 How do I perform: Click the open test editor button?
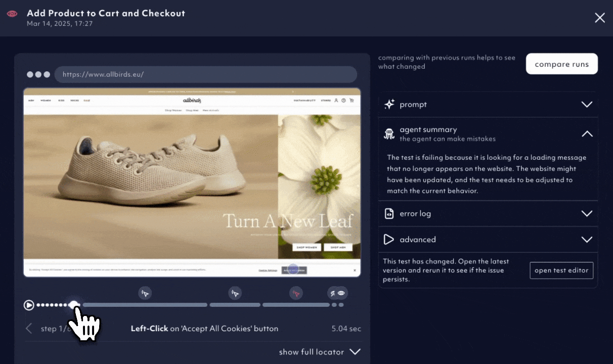(x=561, y=270)
